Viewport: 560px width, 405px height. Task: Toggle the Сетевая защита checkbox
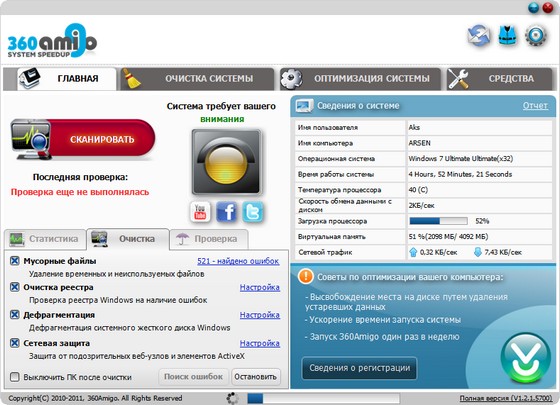tap(15, 343)
